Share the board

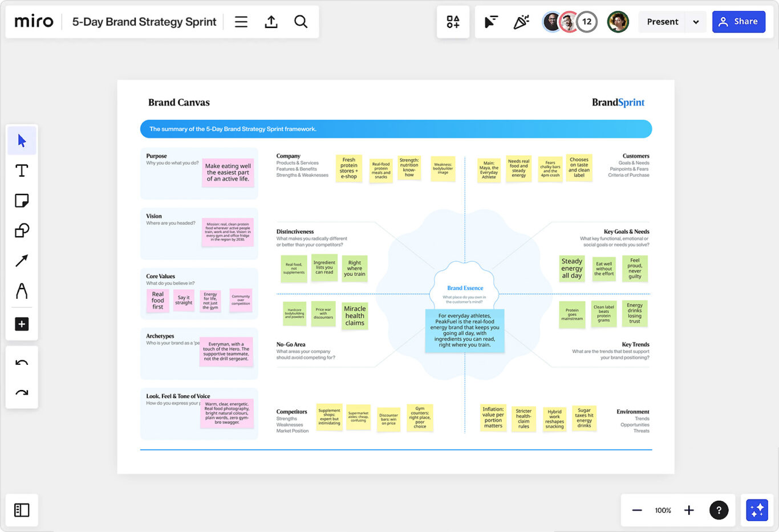739,22
